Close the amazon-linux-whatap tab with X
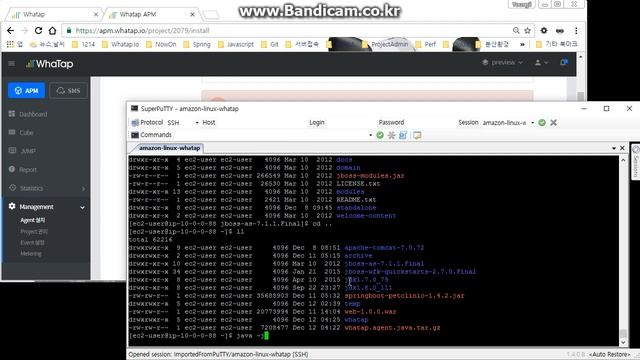 click(x=622, y=148)
